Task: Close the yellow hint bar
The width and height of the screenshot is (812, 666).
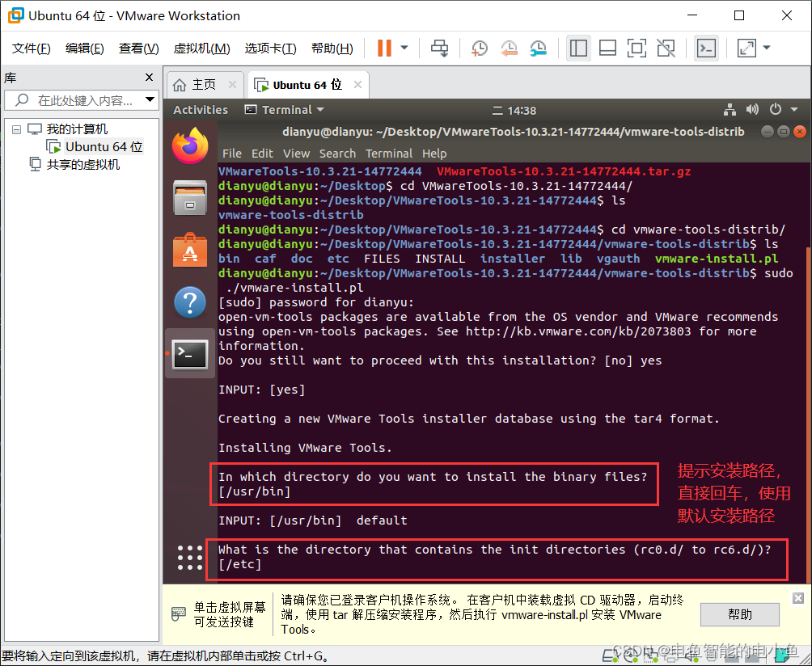Action: point(798,598)
